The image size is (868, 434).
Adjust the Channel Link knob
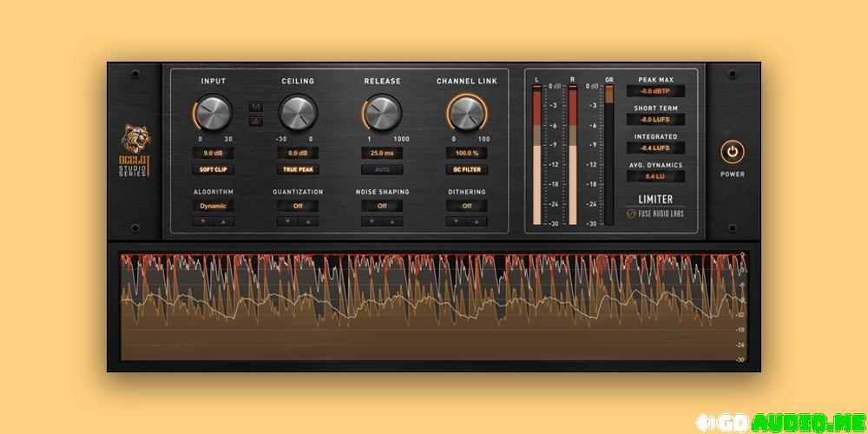coord(467,112)
